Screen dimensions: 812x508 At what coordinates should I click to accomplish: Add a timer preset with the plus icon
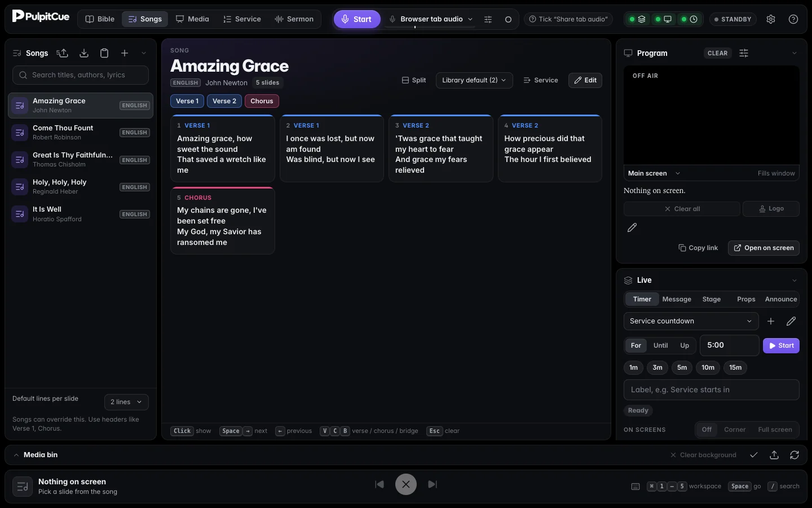point(771,321)
